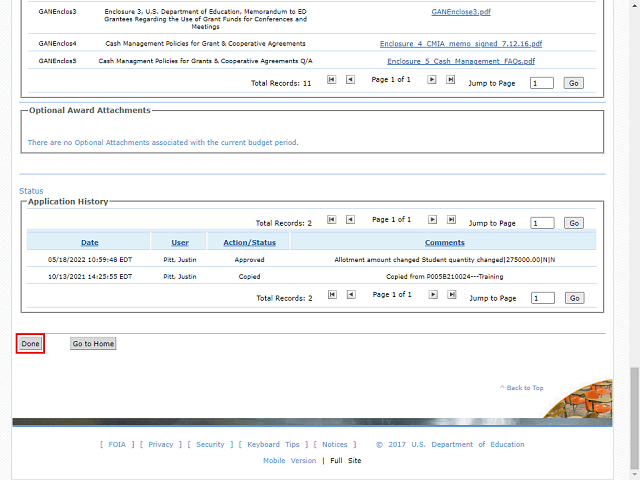640x480 pixels.
Task: Select Copied status cell
Action: (249, 277)
